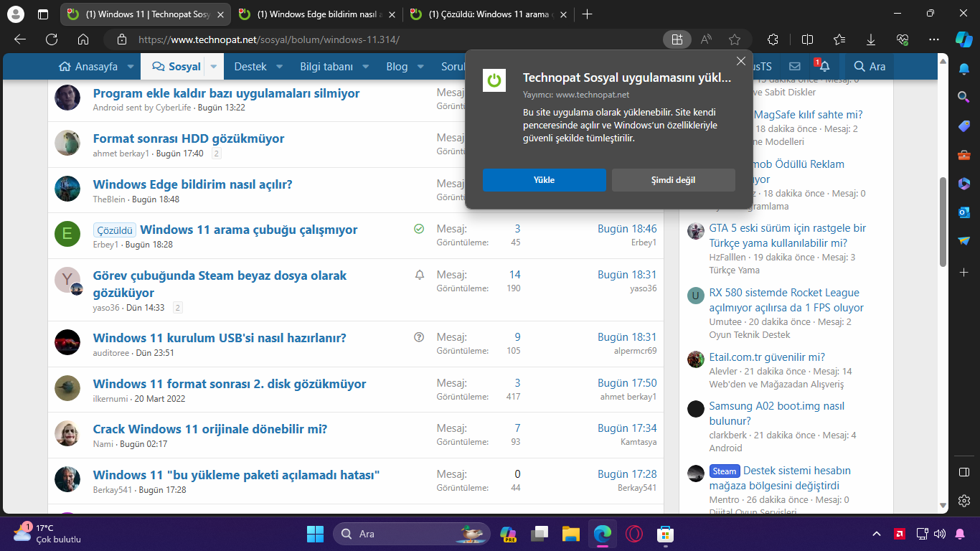Open Etail.com.tr güvenilir mi? sidebar thread
The height and width of the screenshot is (551, 980).
click(x=767, y=357)
